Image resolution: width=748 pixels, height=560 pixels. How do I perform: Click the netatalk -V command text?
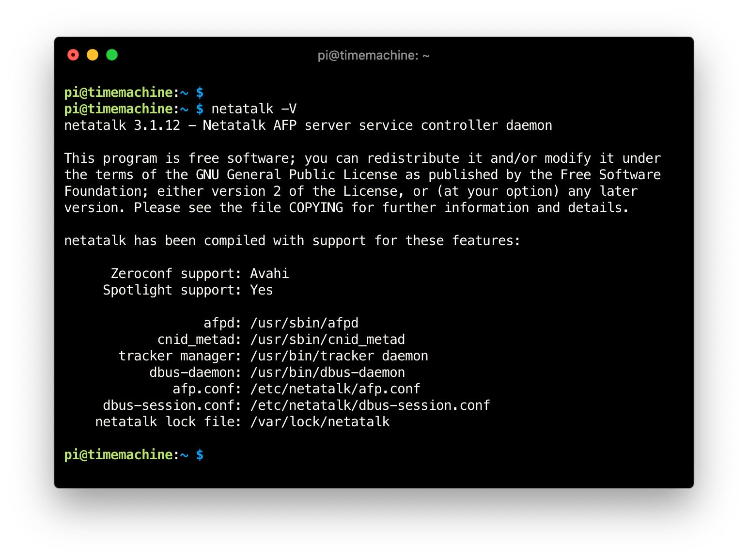click(x=253, y=109)
